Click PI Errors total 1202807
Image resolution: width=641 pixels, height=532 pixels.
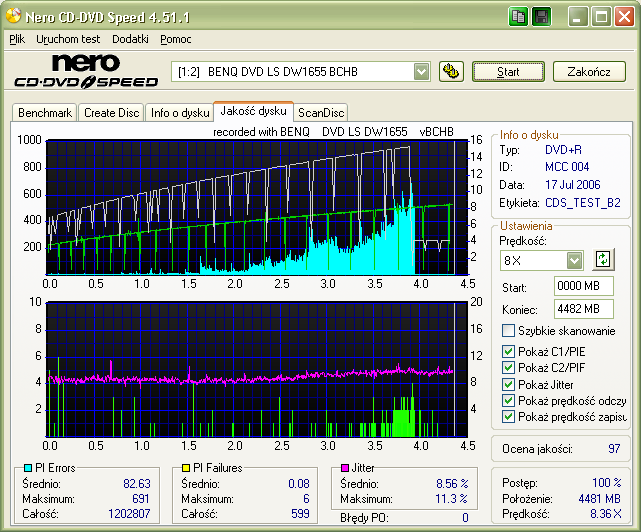click(x=129, y=514)
